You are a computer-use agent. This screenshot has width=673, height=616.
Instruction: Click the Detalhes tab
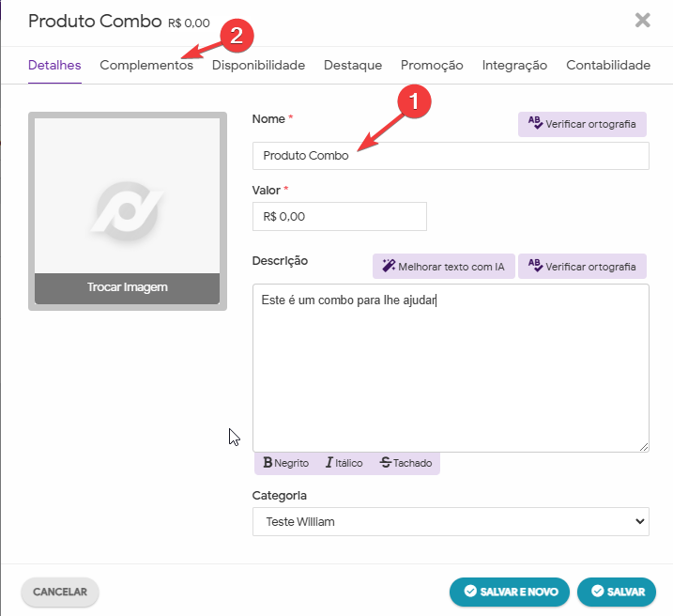(54, 66)
